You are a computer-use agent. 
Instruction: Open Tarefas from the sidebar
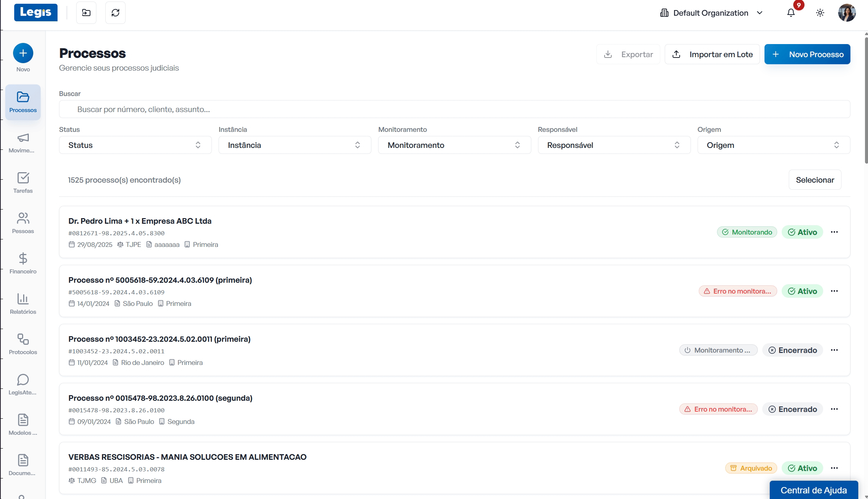click(23, 183)
